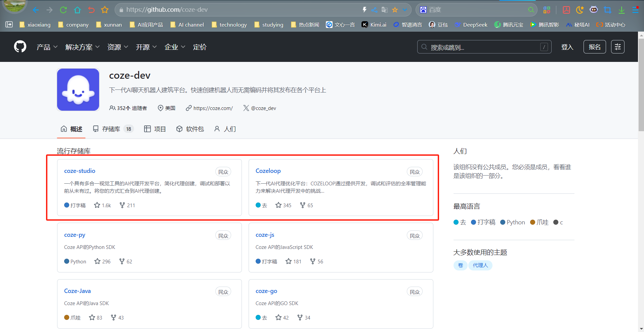Viewport: 644px width, 332px height.
Task: Open the coze-studio repository
Action: (80, 171)
